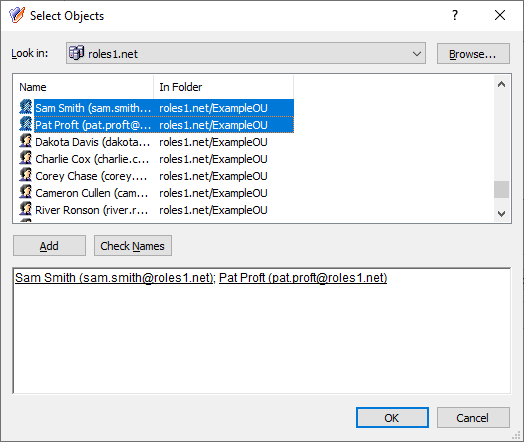Viewport: 524px width, 442px height.
Task: Click the resolved Sam Smith name link
Action: click(114, 278)
